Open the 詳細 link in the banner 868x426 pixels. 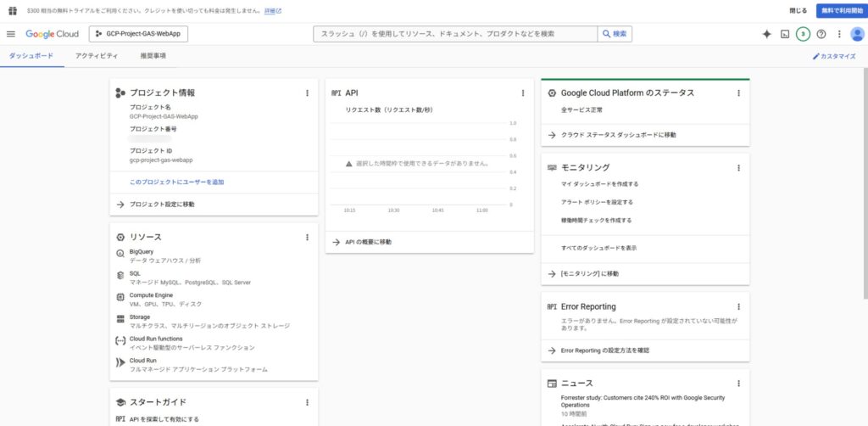pyautogui.click(x=273, y=10)
